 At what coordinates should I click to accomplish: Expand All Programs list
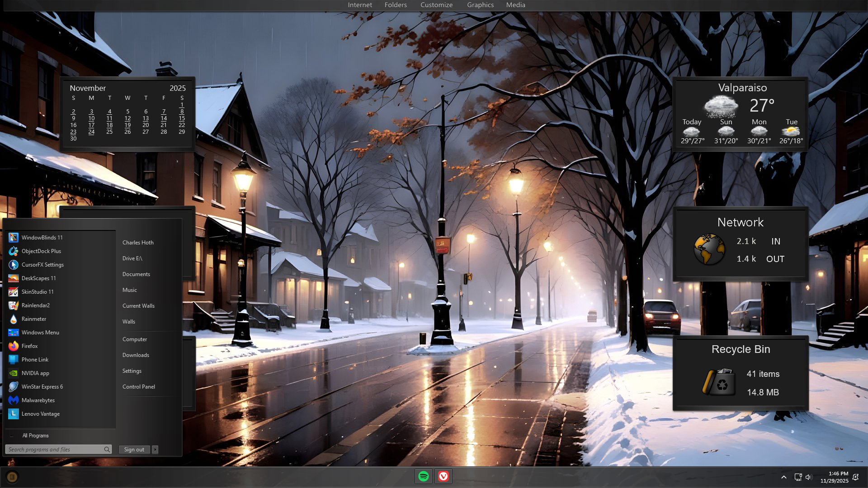(35, 436)
